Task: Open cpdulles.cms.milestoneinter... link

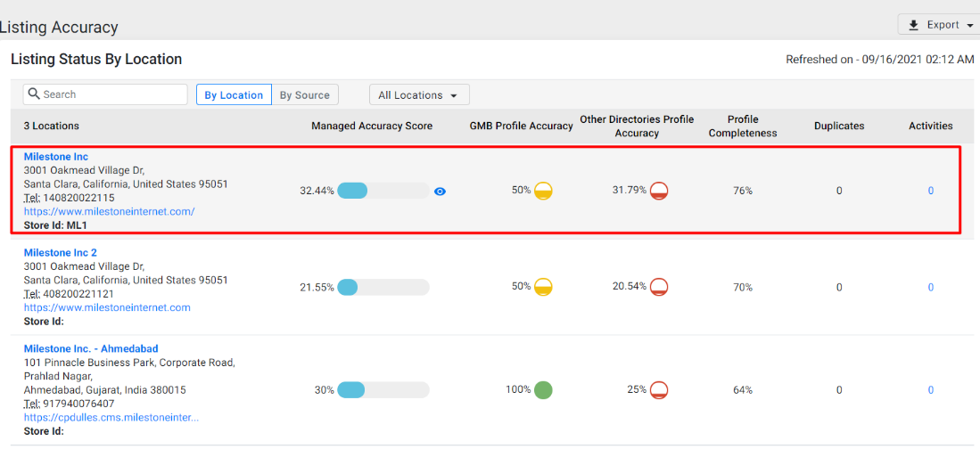Action: click(111, 418)
